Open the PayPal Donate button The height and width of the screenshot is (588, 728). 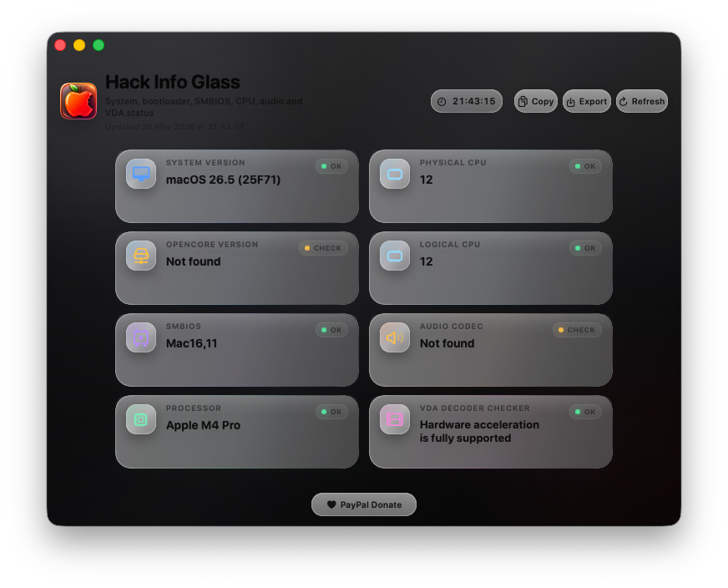tap(364, 504)
